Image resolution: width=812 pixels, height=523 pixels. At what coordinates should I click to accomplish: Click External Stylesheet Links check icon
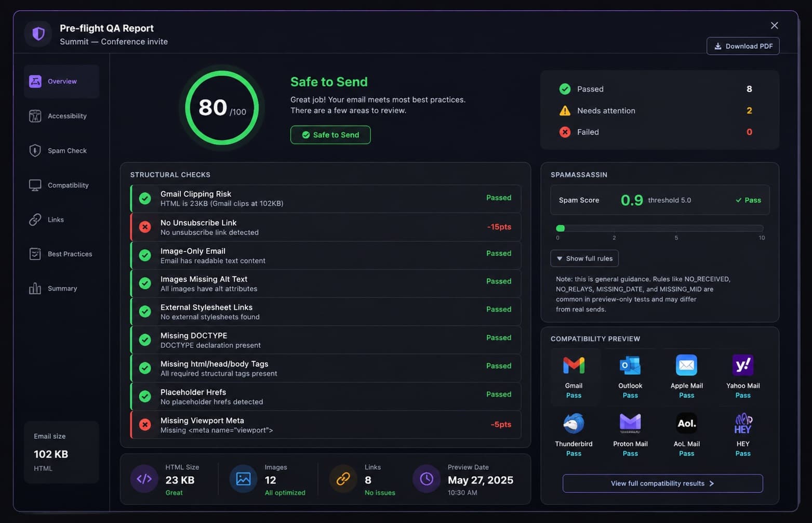pos(145,311)
